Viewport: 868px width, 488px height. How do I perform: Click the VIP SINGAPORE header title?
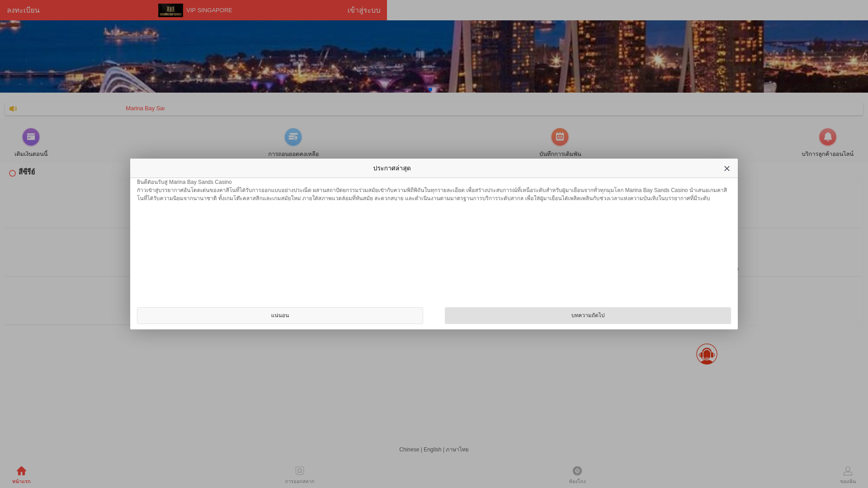pos(209,10)
